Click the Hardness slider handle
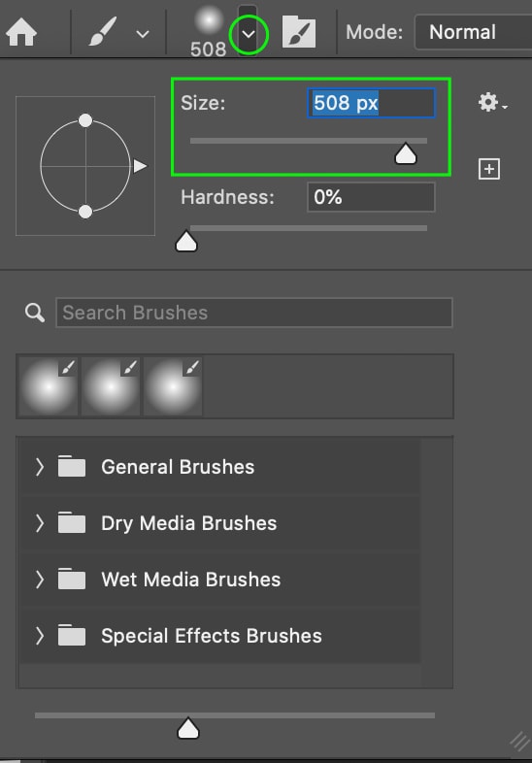 pos(186,242)
